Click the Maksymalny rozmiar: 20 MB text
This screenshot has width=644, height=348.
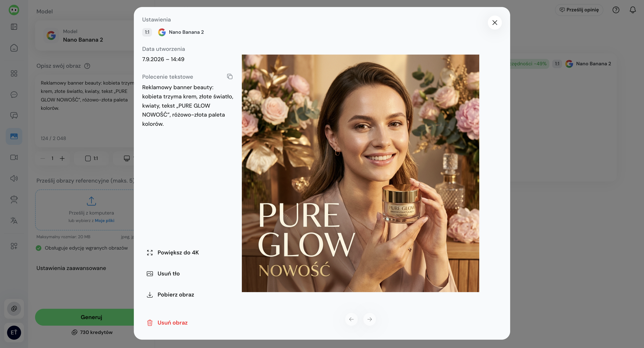(x=64, y=237)
